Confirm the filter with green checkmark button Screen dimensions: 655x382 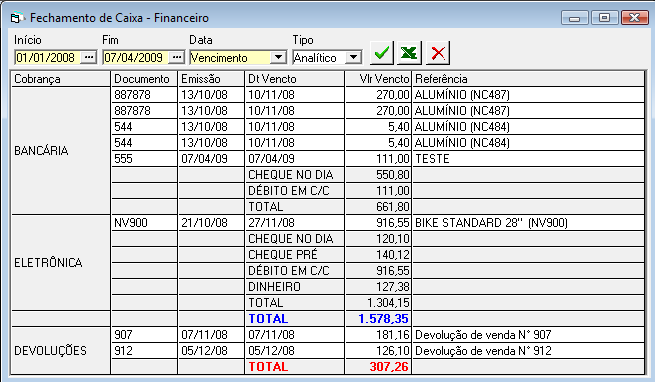click(381, 53)
